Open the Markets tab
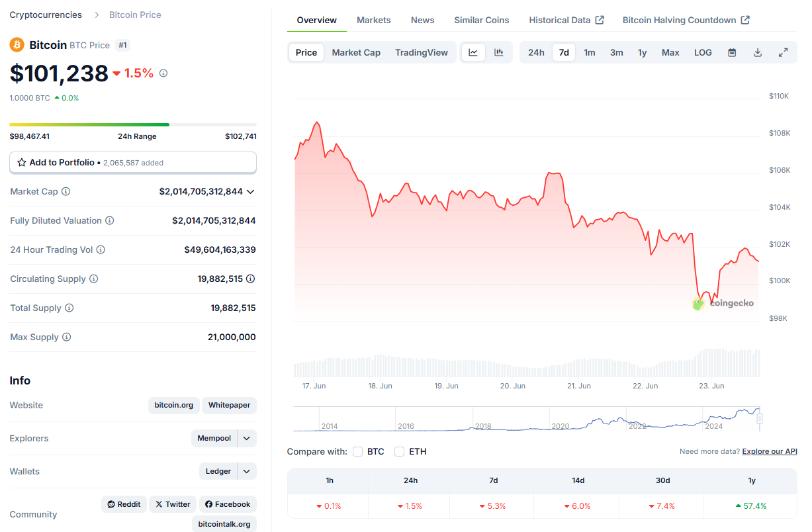The width and height of the screenshot is (812, 532). (374, 20)
